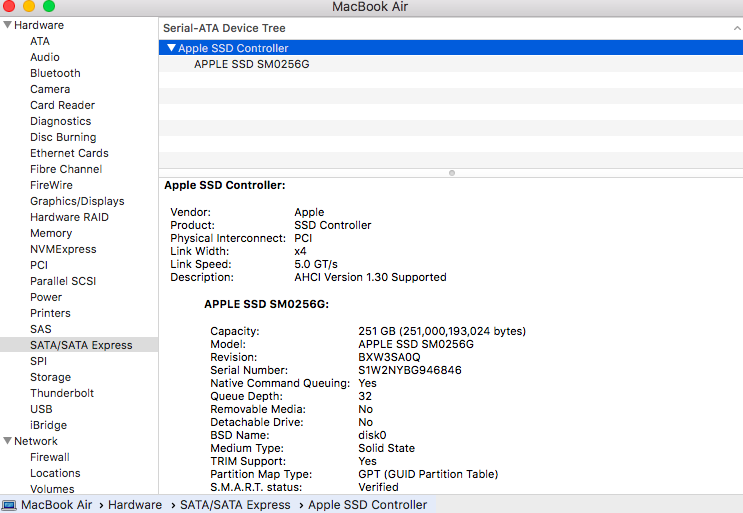Select Memory in the sidebar
The height and width of the screenshot is (513, 743).
(x=51, y=233)
